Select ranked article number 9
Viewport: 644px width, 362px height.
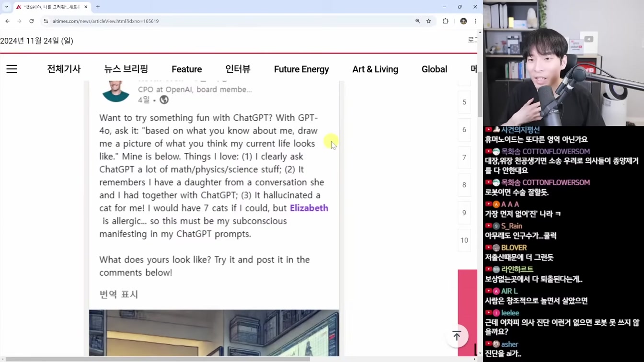click(x=464, y=213)
